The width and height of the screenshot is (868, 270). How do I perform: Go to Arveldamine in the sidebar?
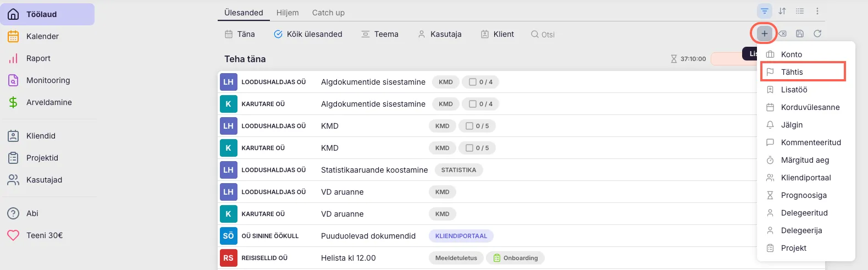pyautogui.click(x=49, y=102)
